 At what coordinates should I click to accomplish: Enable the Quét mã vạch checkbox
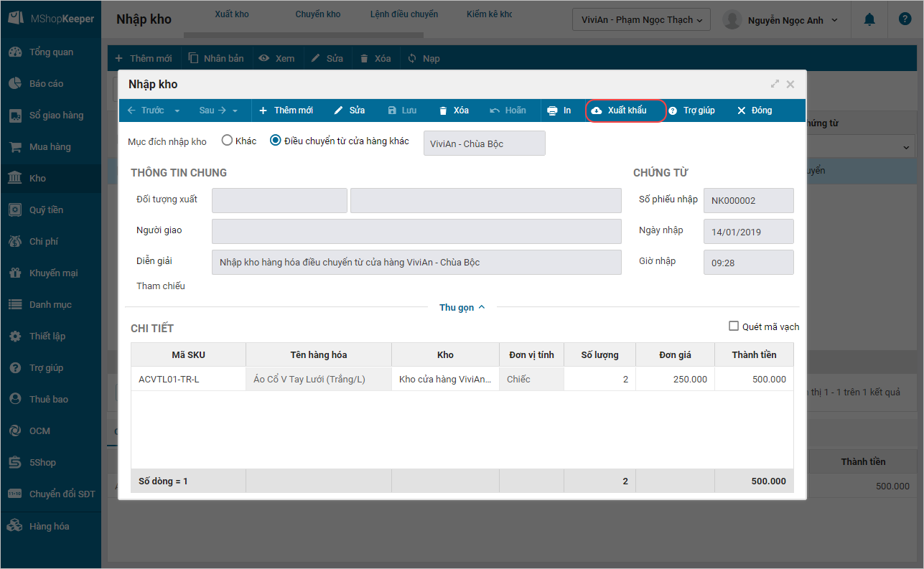(734, 326)
